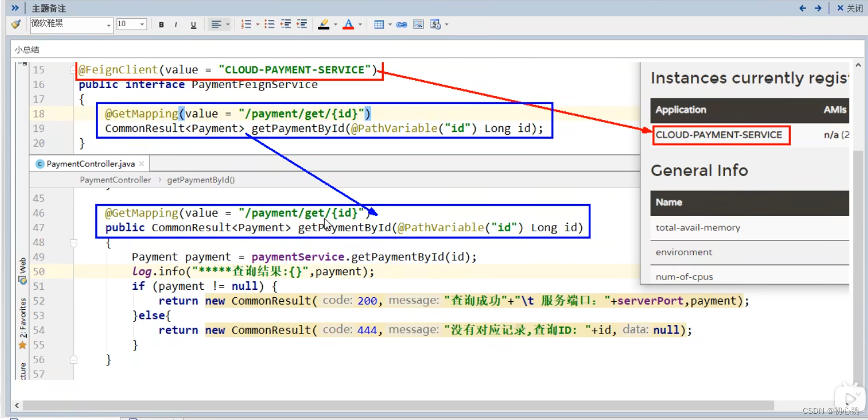868x420 pixels.
Task: Open the numbered list style dropdown
Action: [258, 24]
